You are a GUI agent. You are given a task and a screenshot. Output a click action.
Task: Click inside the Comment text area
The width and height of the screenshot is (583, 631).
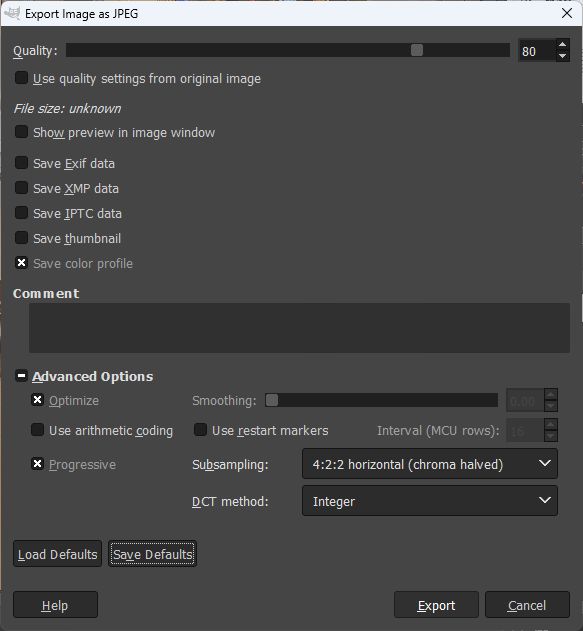point(299,328)
